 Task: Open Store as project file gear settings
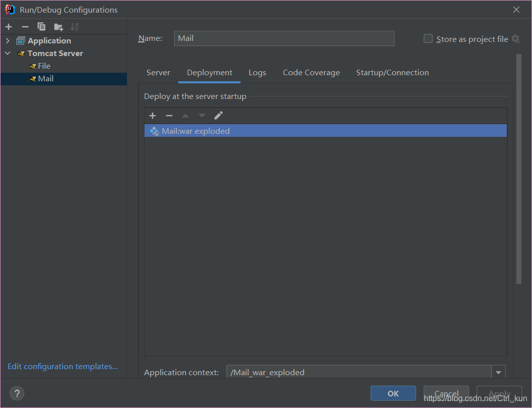(x=516, y=39)
